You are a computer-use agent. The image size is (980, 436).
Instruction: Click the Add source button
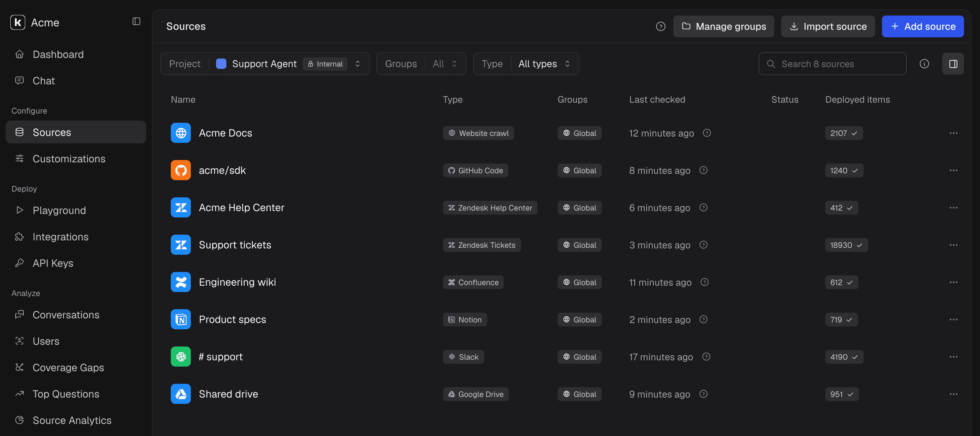(x=923, y=26)
